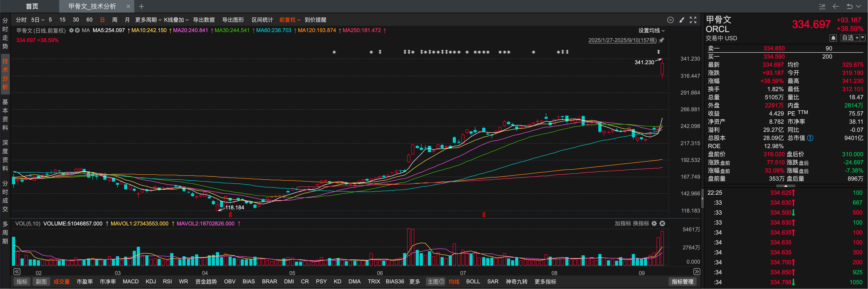This screenshot has height=289, width=868.
Task: Select KDJ sub-chart indicator
Action: pyautogui.click(x=151, y=281)
